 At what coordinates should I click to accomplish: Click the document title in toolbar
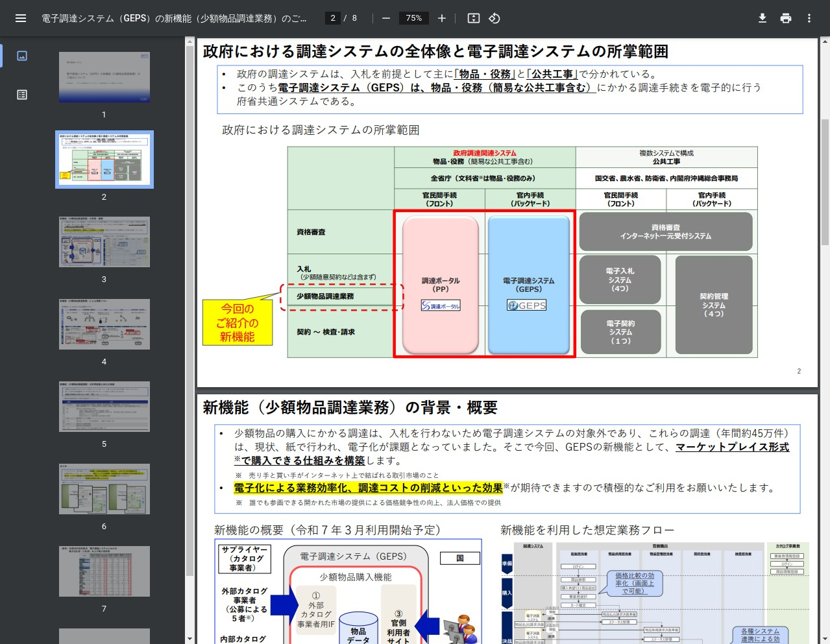(x=174, y=18)
